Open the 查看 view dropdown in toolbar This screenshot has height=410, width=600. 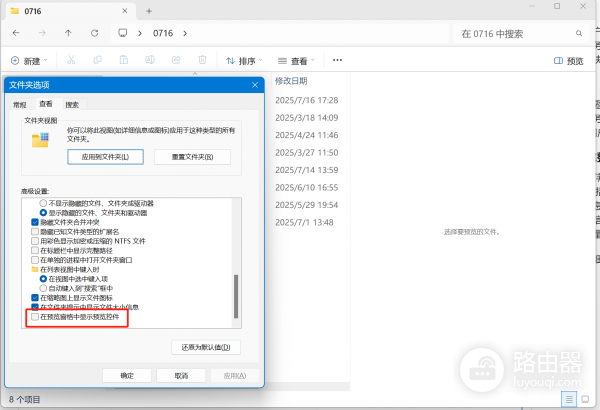pos(296,61)
